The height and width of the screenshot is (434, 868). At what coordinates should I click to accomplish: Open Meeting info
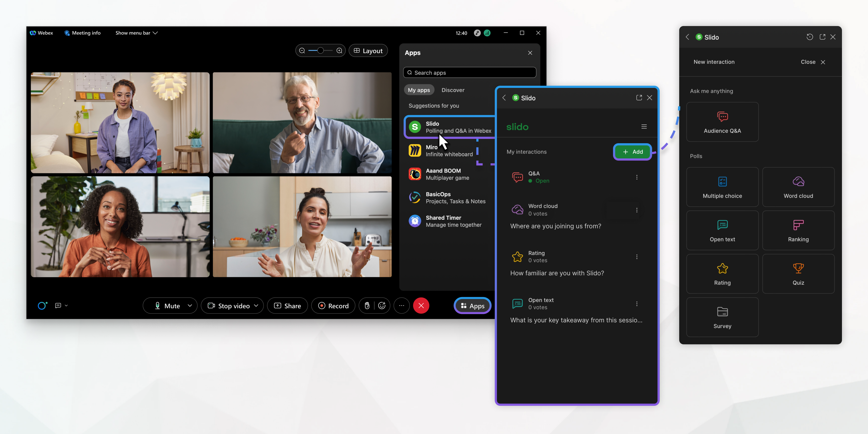[x=82, y=33]
